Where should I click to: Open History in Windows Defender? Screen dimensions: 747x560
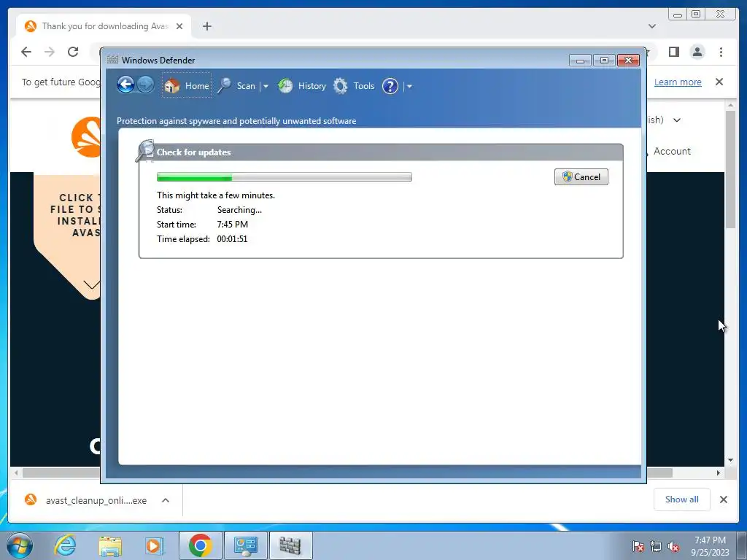[x=302, y=86]
